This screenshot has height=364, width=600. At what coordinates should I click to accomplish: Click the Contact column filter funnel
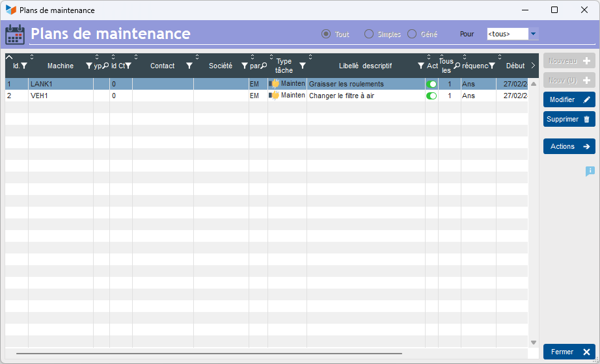pos(189,66)
